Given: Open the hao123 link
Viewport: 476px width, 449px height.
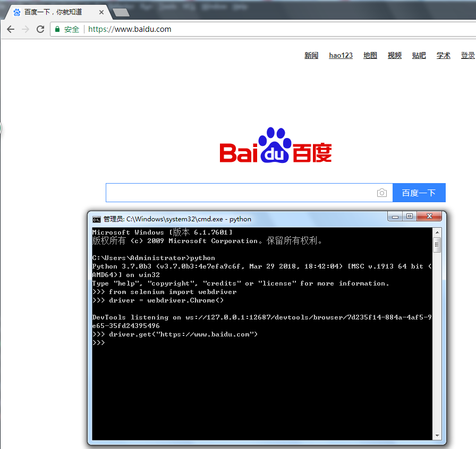Looking at the screenshot, I should coord(341,56).
